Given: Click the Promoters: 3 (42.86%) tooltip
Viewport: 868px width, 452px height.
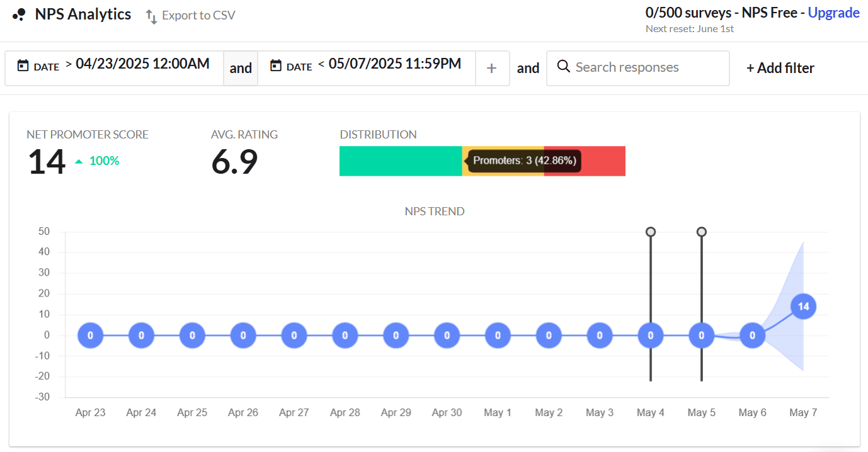Looking at the screenshot, I should click(x=524, y=161).
